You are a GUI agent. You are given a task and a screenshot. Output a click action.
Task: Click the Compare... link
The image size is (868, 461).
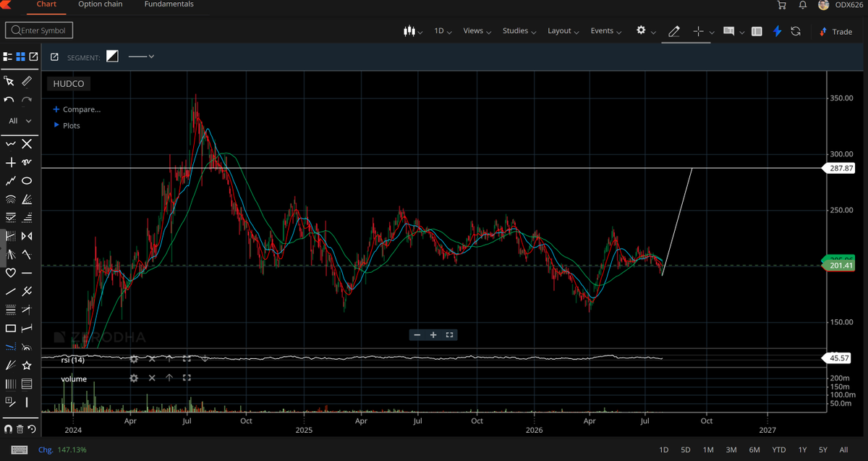tap(77, 109)
